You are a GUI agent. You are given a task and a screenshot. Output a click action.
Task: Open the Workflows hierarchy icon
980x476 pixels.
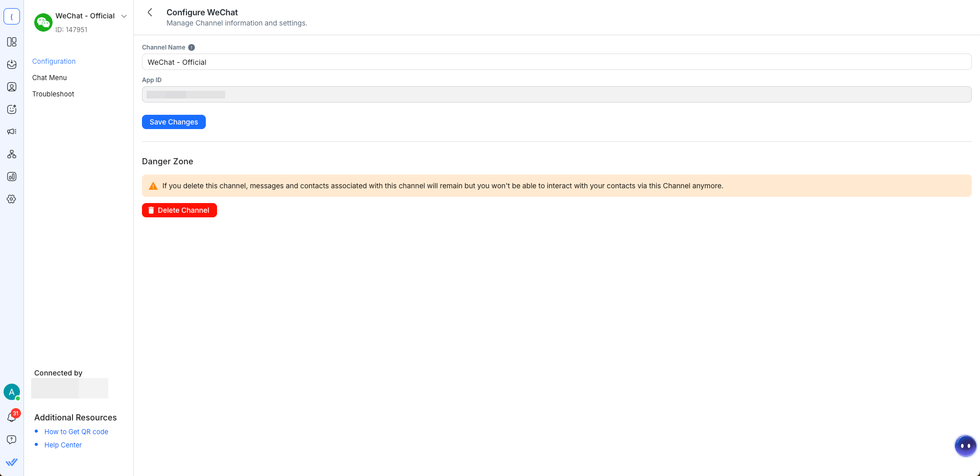tap(12, 154)
